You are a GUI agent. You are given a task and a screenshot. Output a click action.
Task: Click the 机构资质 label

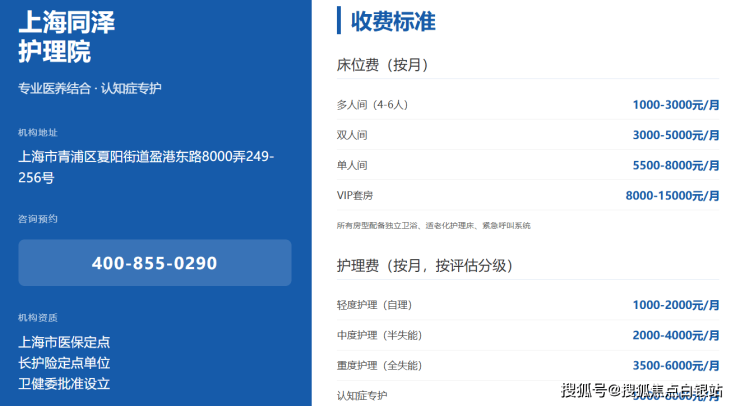[38, 318]
